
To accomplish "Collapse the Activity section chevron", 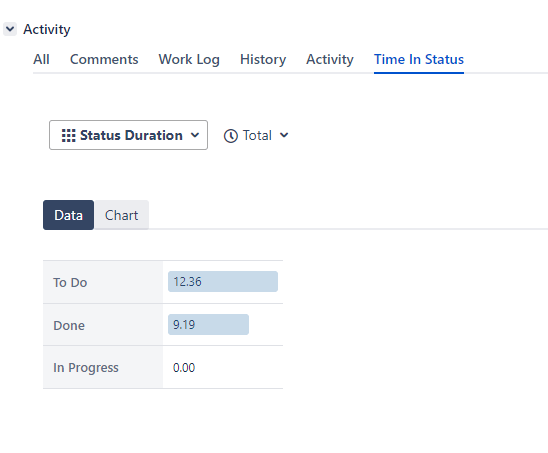I will (x=10, y=29).
